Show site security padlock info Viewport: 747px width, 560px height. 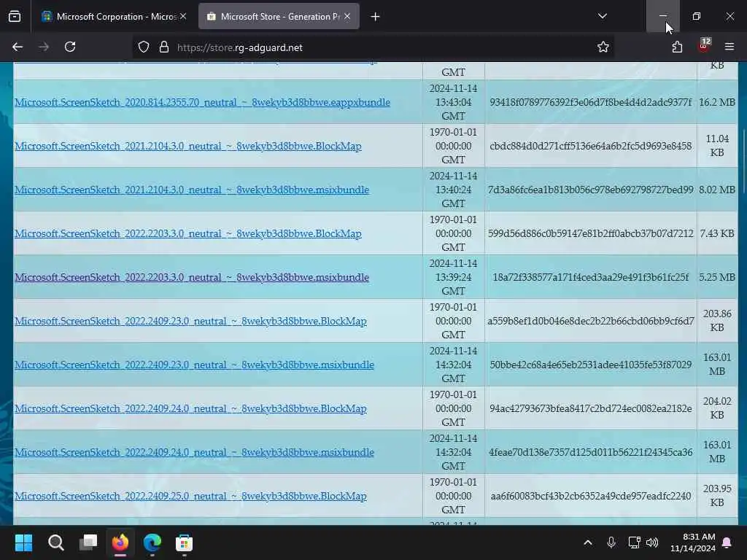[164, 47]
